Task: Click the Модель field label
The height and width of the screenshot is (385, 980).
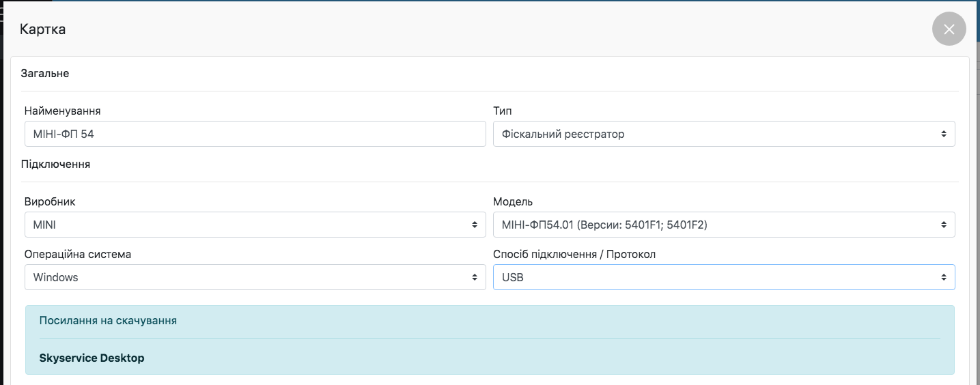Action: (x=513, y=201)
